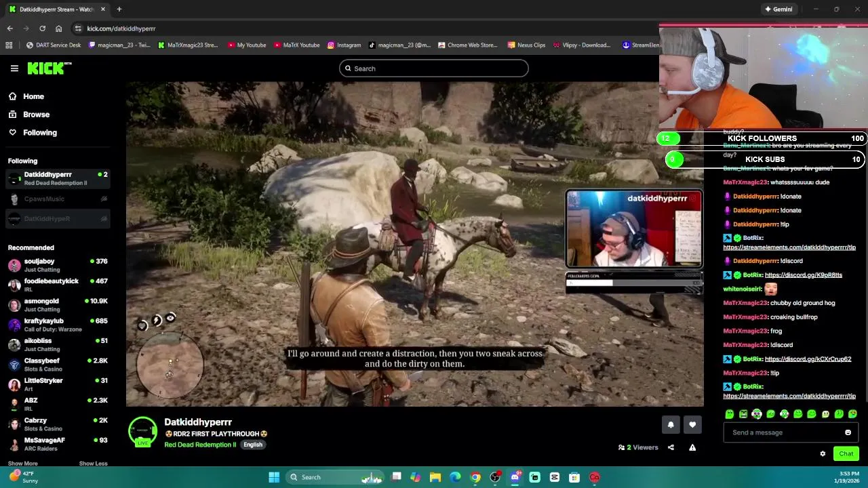Click browser home button

coord(58,28)
